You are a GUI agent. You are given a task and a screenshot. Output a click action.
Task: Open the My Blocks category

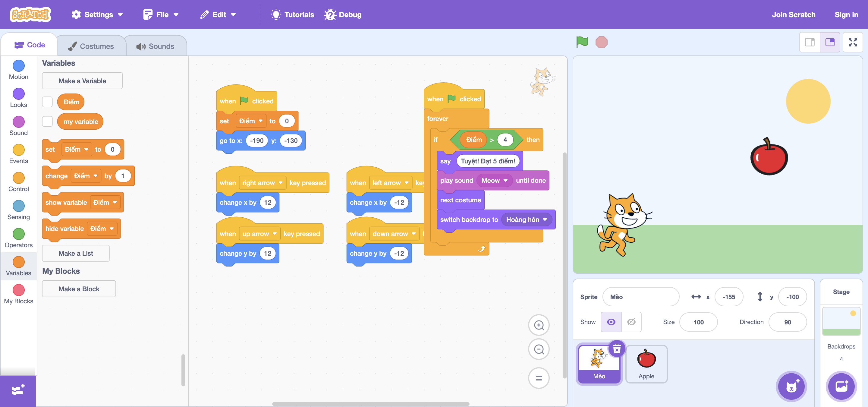[x=18, y=295]
